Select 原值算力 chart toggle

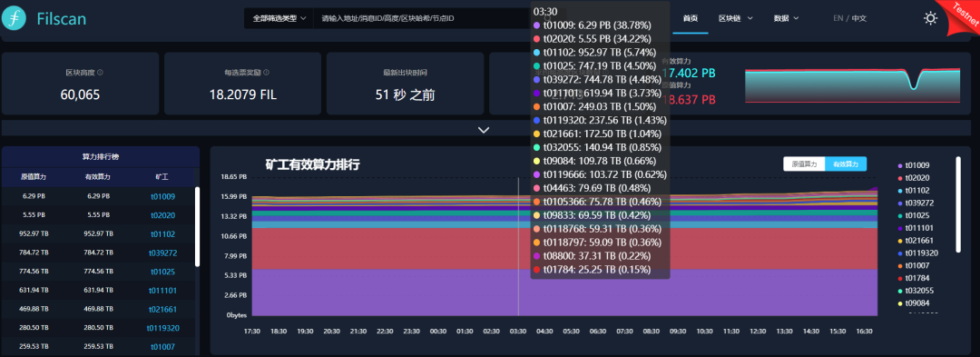[804, 164]
